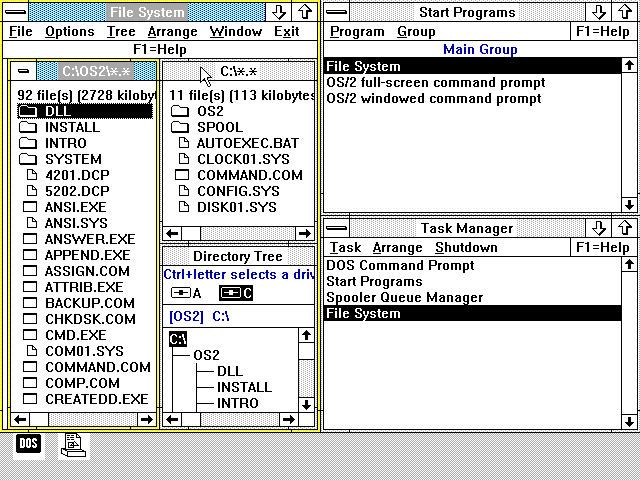The image size is (640, 480).
Task: Open the Options menu
Action: 70,31
